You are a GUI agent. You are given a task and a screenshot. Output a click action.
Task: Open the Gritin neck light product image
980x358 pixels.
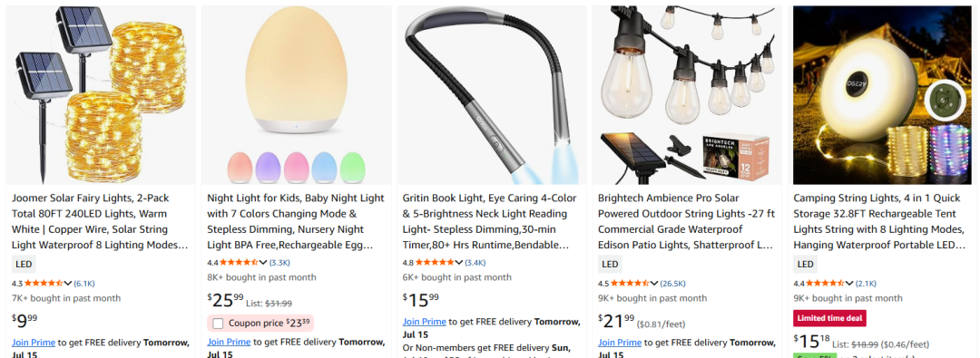point(492,95)
